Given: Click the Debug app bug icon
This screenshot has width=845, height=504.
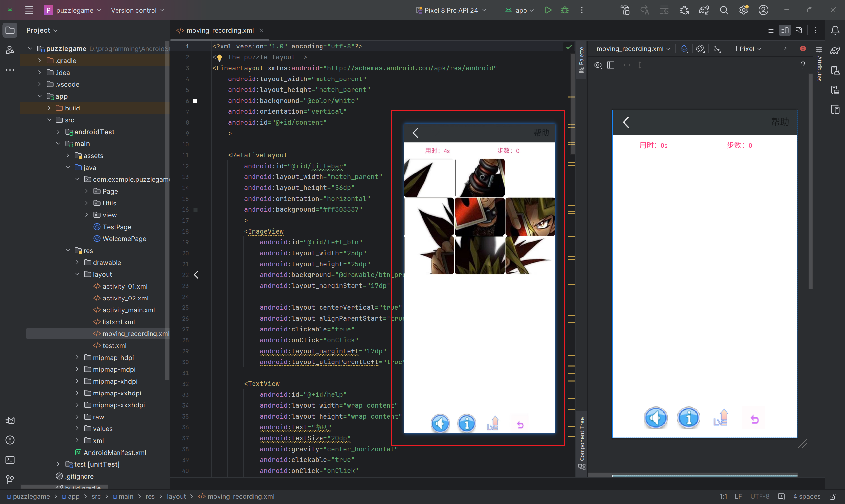Looking at the screenshot, I should pyautogui.click(x=565, y=10).
